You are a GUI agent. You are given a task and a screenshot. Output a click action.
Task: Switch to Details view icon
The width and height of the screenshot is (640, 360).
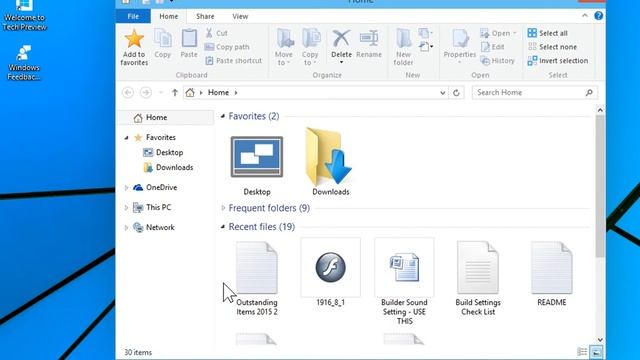[x=582, y=352]
